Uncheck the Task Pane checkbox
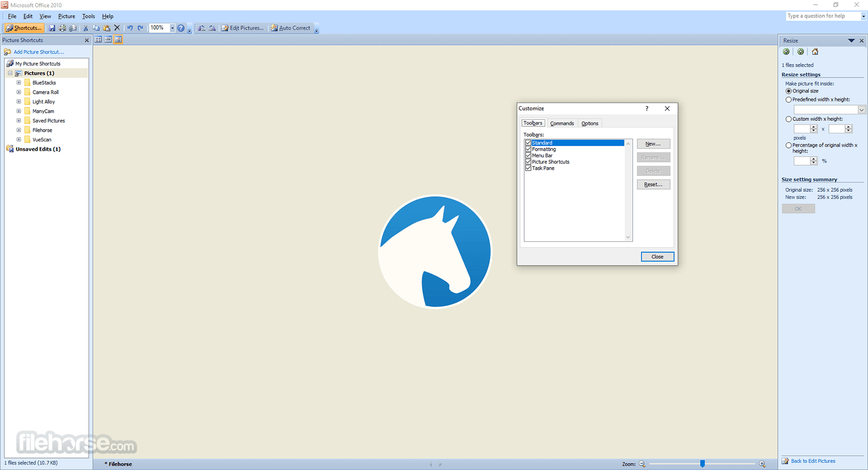Viewport: 868px width, 470px height. (x=528, y=168)
